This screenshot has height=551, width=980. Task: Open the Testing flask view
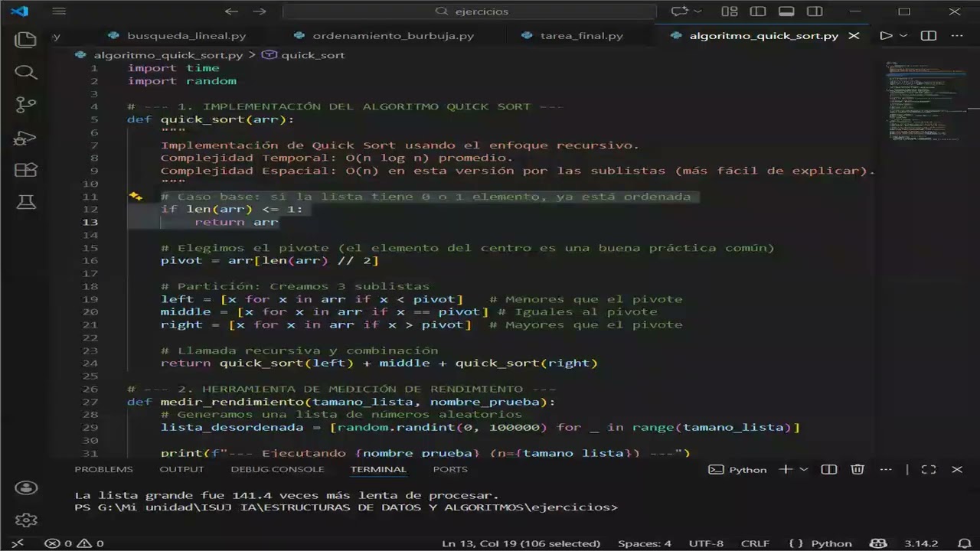point(26,202)
